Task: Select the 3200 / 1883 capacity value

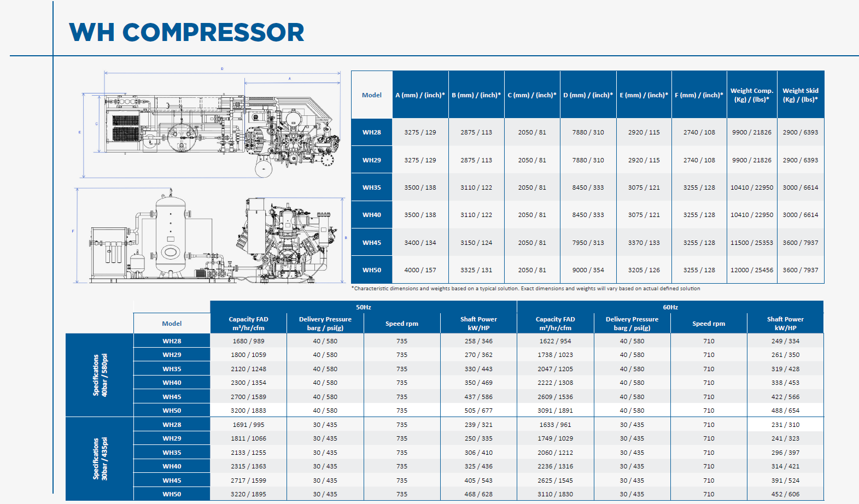Action: click(x=248, y=411)
